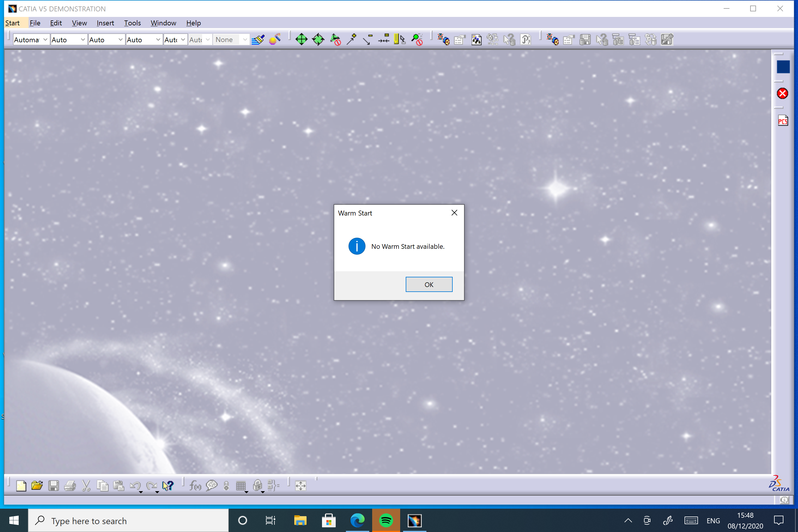Click the document with hook question icon

pos(526,40)
